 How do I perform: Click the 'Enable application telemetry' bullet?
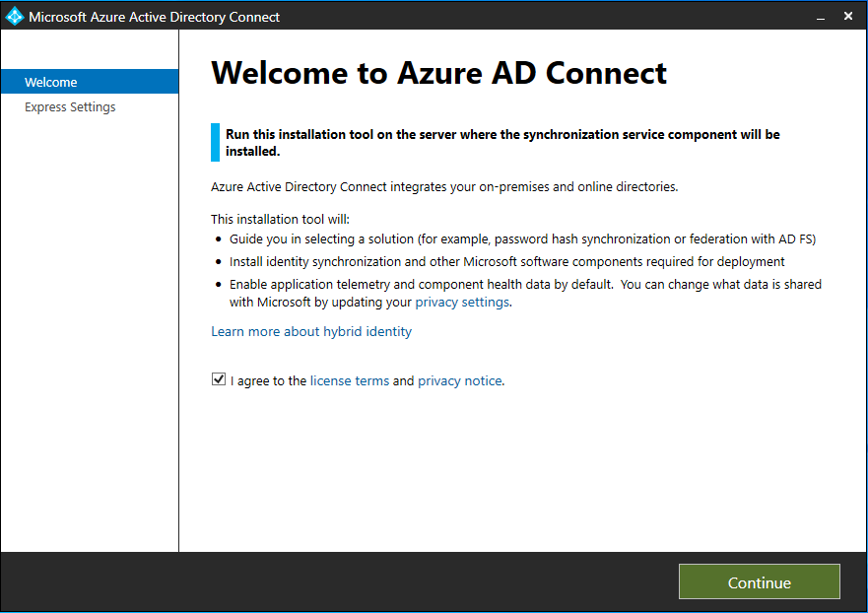point(525,293)
